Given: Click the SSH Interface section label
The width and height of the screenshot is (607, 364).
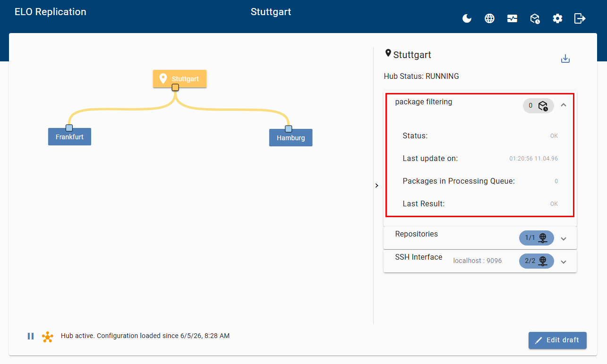Looking at the screenshot, I should [x=419, y=257].
